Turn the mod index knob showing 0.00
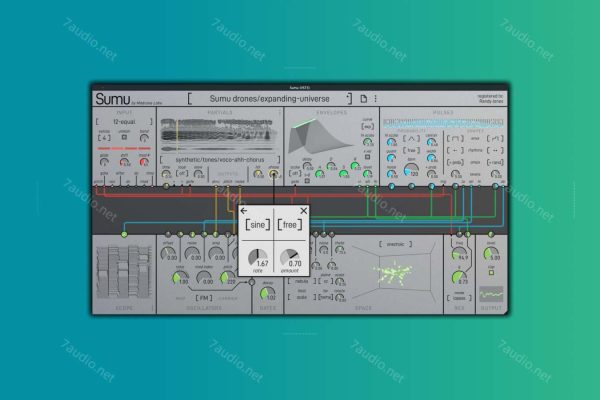 (x=204, y=278)
